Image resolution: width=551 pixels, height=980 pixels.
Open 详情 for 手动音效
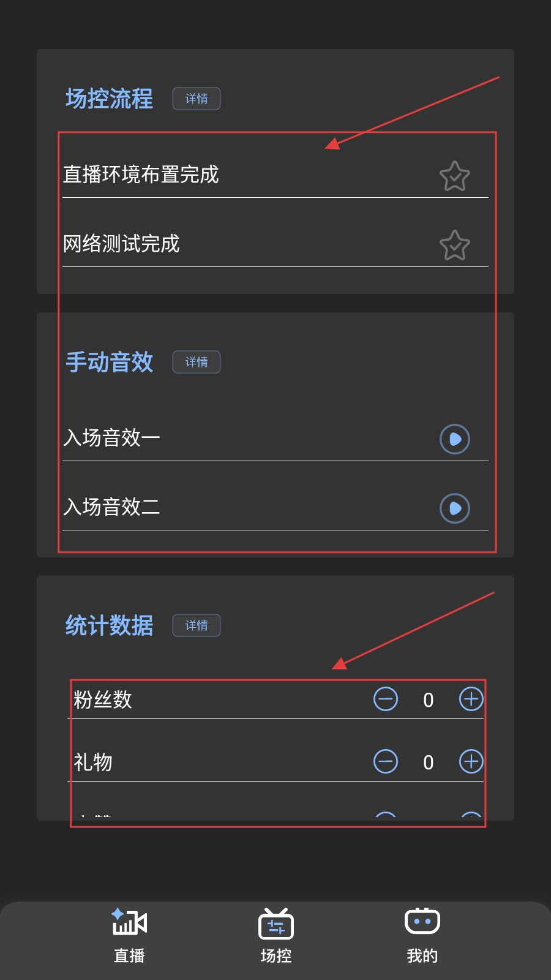(197, 362)
